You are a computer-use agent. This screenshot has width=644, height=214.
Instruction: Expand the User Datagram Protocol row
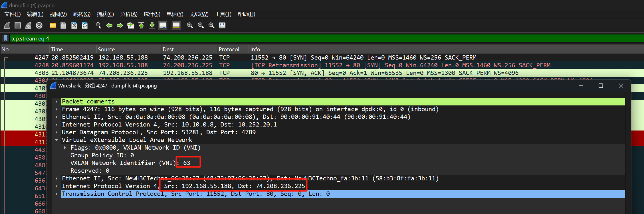tap(56, 132)
